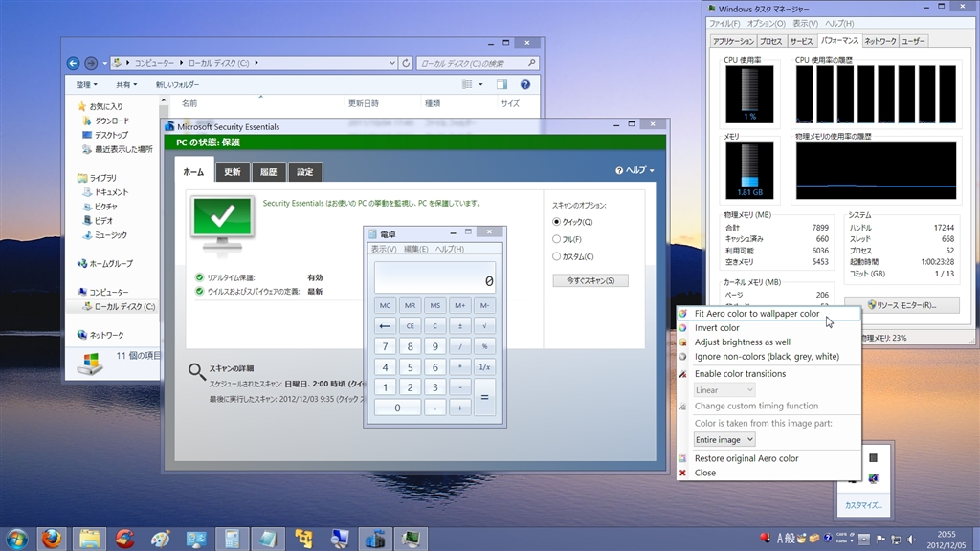Switch to 履歴 tab in Security Essentials
Image resolution: width=980 pixels, height=551 pixels.
point(269,172)
